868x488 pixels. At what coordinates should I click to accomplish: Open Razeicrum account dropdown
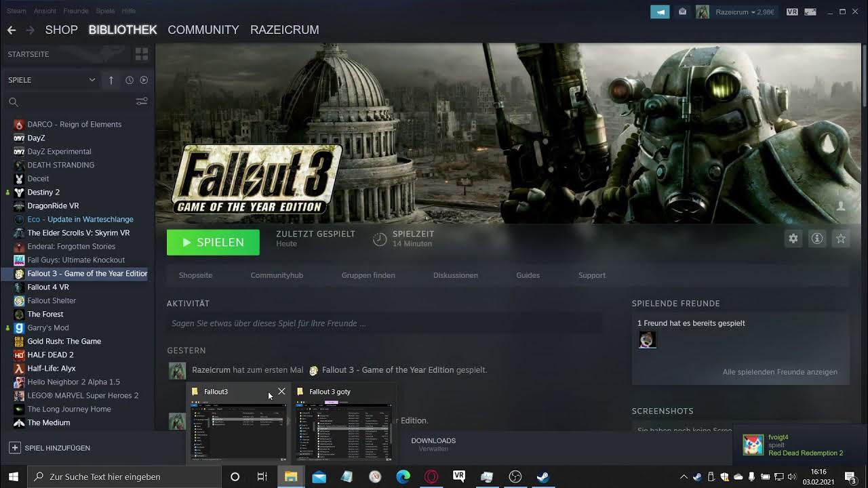[x=745, y=12]
